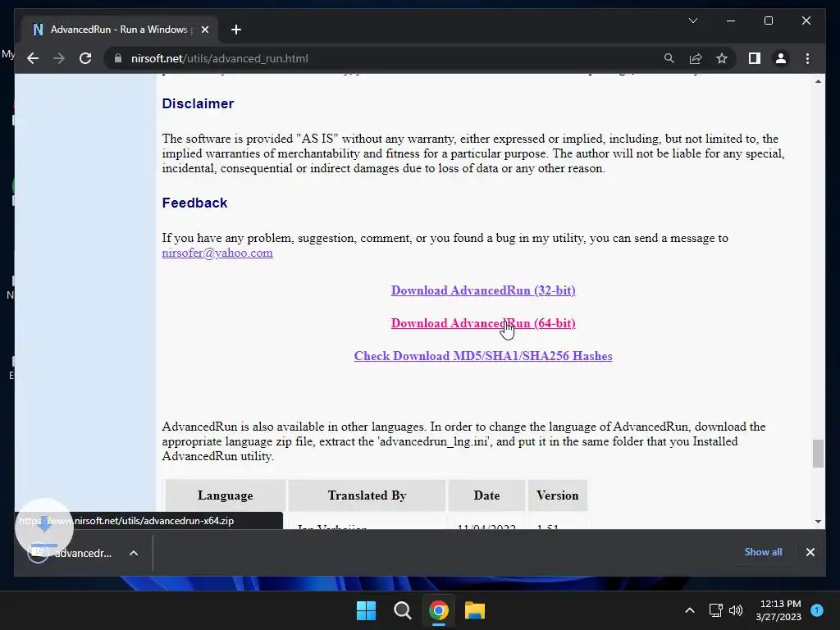Open the tab search dropdown arrow
This screenshot has height=630, width=840.
coord(692,21)
